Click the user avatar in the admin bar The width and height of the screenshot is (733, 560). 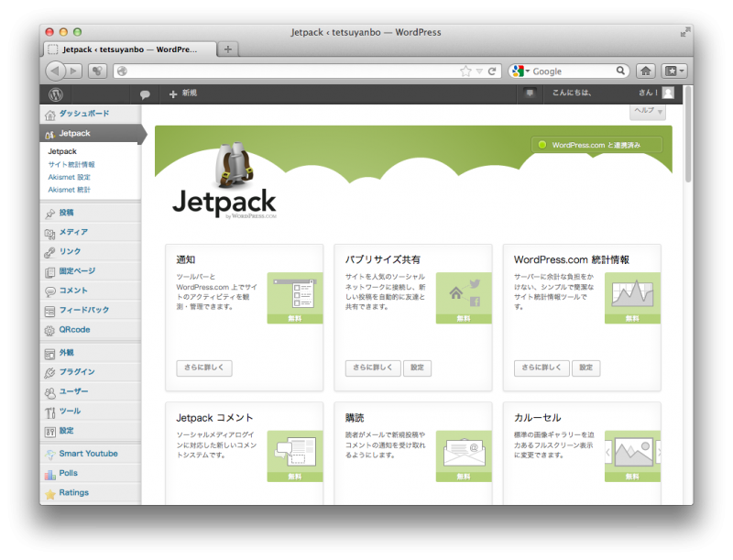(x=669, y=93)
